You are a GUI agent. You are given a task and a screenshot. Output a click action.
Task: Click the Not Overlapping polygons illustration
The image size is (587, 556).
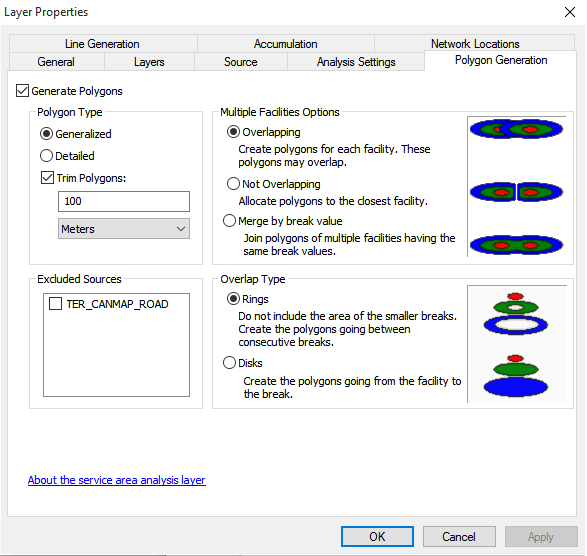[x=516, y=192]
